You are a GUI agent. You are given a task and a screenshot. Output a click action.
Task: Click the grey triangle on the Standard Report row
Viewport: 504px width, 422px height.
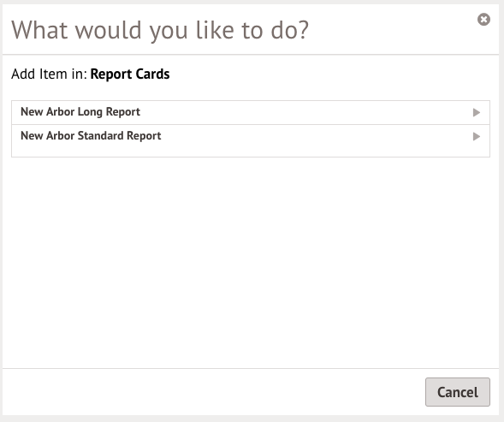[477, 136]
